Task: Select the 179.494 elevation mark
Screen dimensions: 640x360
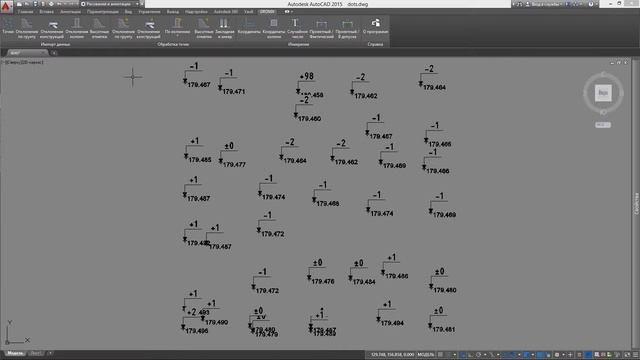Action: click(x=392, y=323)
